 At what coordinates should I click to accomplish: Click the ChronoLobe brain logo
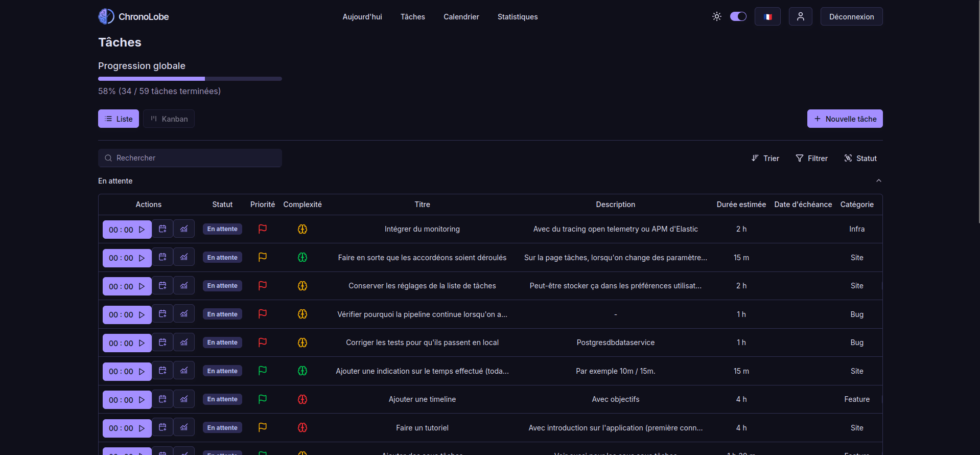pos(106,16)
